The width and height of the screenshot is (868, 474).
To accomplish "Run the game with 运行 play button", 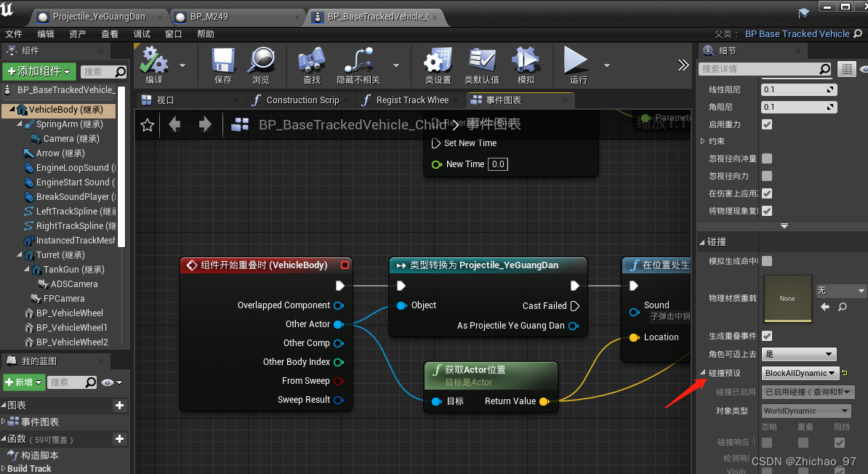I will (x=576, y=65).
